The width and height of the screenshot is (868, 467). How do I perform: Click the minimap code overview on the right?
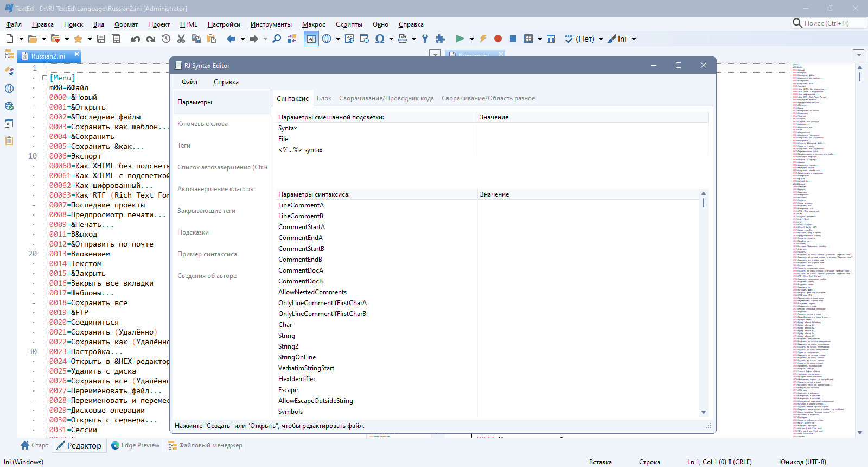[822, 250]
